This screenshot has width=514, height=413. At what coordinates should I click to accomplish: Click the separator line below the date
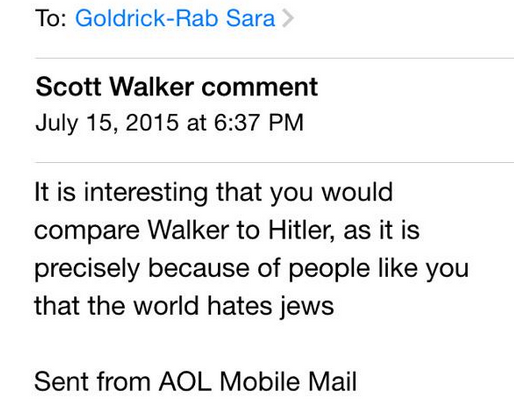pyautogui.click(x=274, y=163)
